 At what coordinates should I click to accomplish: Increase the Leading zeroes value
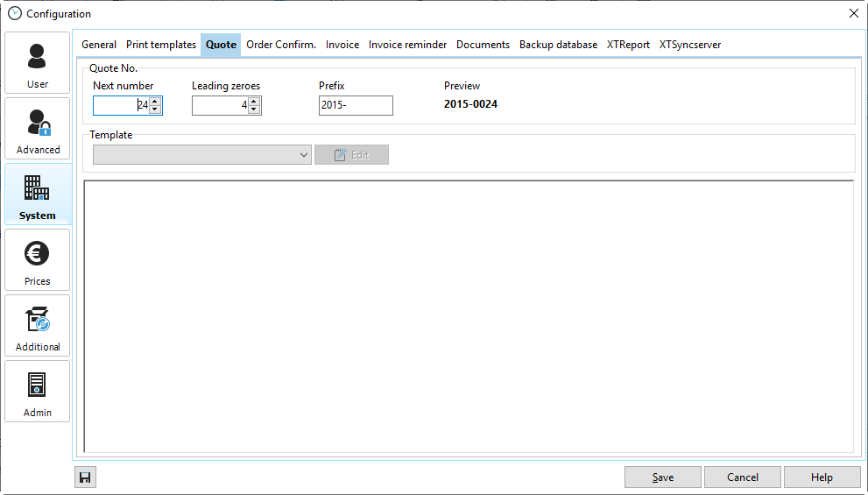pyautogui.click(x=254, y=102)
